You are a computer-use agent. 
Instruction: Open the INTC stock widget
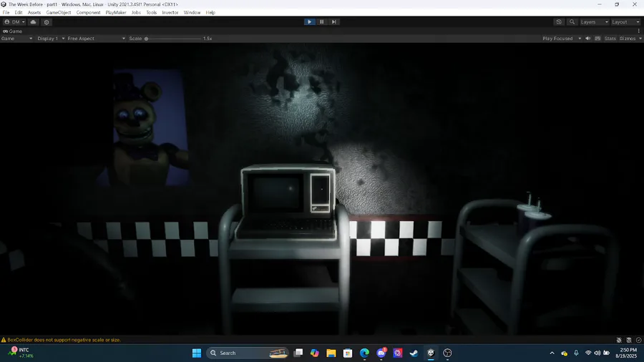pyautogui.click(x=21, y=353)
